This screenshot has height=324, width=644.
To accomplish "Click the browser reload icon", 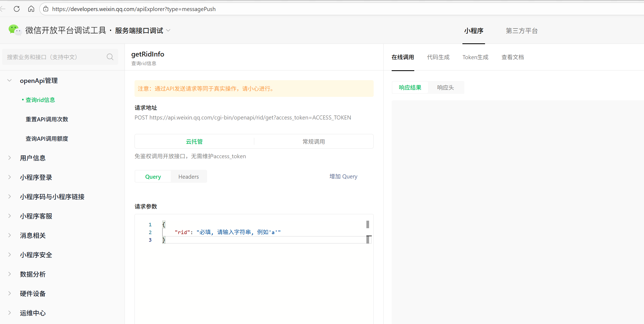I will pyautogui.click(x=17, y=9).
